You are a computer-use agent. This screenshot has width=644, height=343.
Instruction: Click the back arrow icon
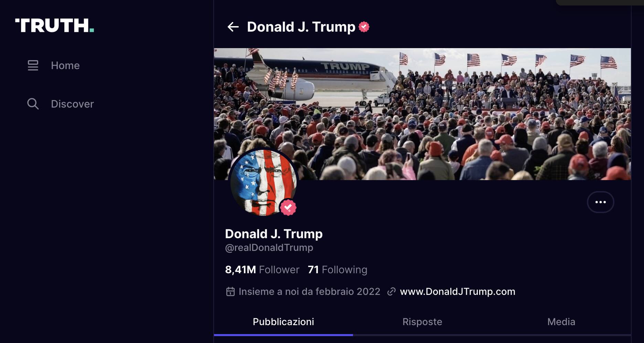point(233,27)
